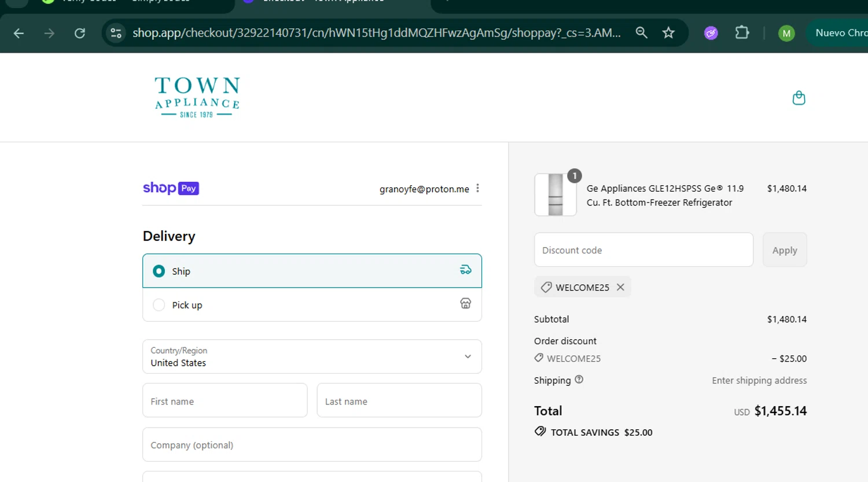Bookmark this page with the star icon
The image size is (868, 482).
pyautogui.click(x=668, y=33)
